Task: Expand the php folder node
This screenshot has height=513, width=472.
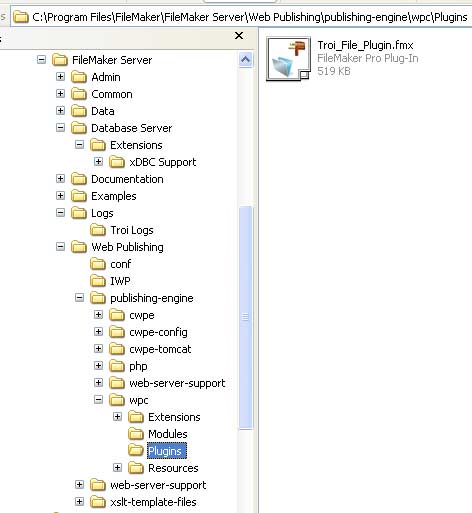Action: point(98,366)
